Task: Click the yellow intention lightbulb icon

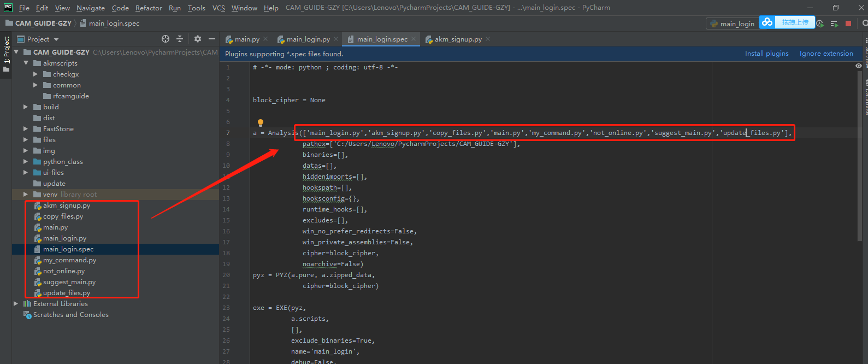Action: coord(261,122)
